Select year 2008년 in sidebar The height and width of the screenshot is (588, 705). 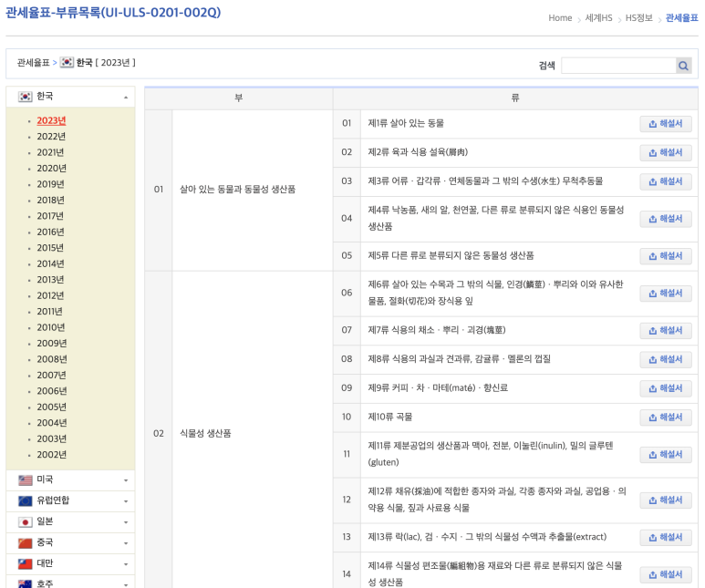click(52, 359)
